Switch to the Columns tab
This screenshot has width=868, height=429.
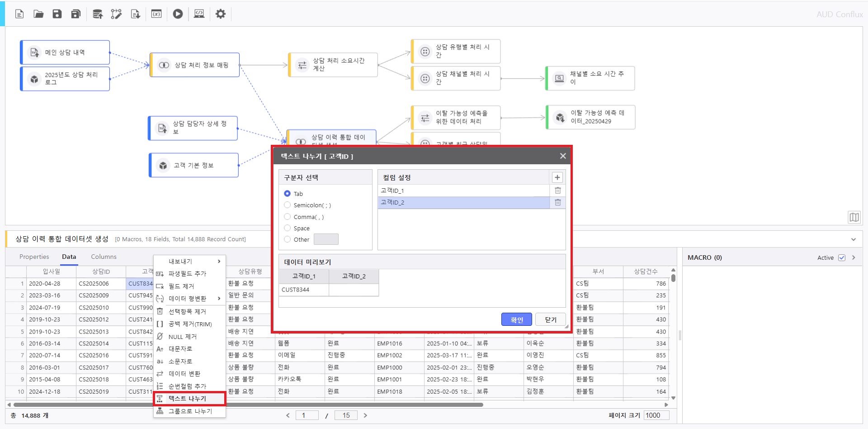coord(104,257)
